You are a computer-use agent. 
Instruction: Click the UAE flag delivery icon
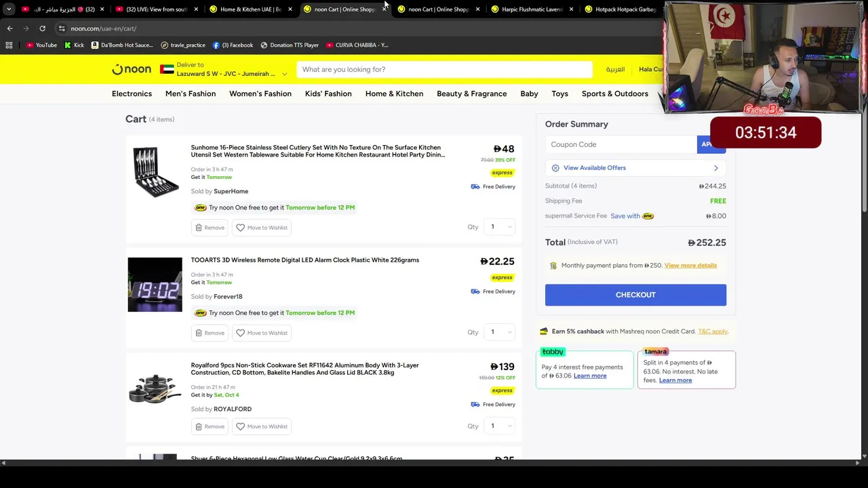[x=167, y=69]
